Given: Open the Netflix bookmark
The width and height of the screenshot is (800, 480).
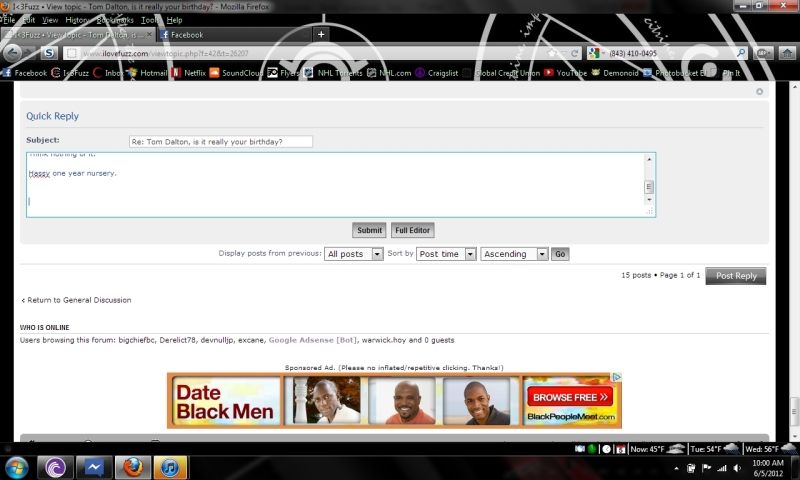Looking at the screenshot, I should (188, 73).
